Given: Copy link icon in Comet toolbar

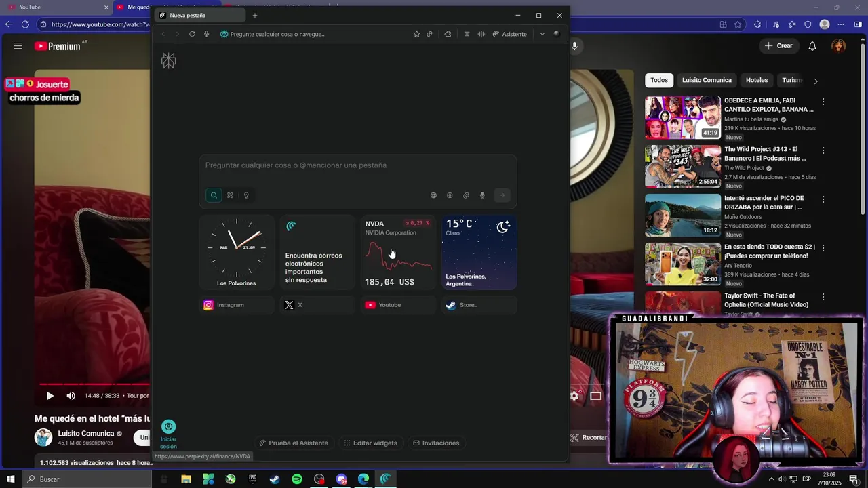Looking at the screenshot, I should click(x=429, y=34).
